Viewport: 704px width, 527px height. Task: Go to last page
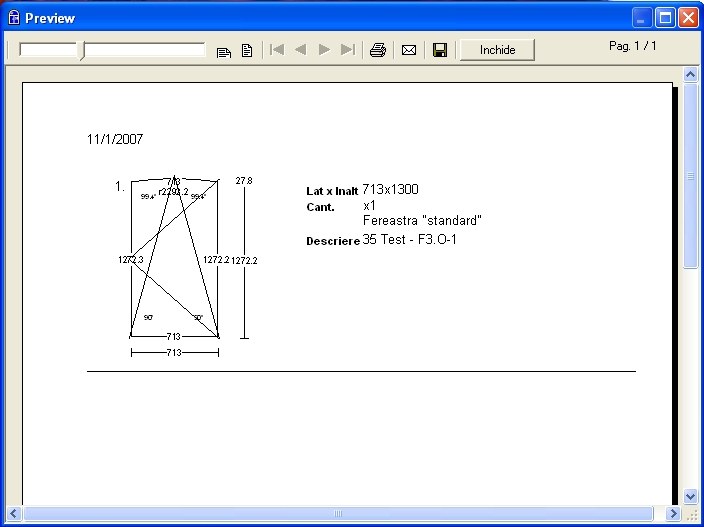pyautogui.click(x=348, y=50)
